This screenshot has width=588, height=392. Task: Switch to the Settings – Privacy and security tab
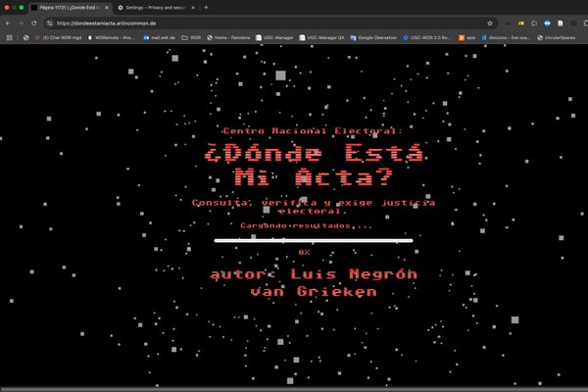(155, 7)
